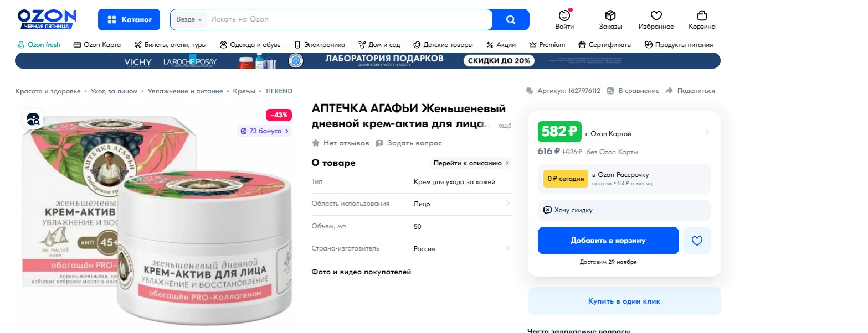Image resolution: width=868 pixels, height=333 pixels.
Task: Click image search icon on product photo
Action: tap(33, 119)
